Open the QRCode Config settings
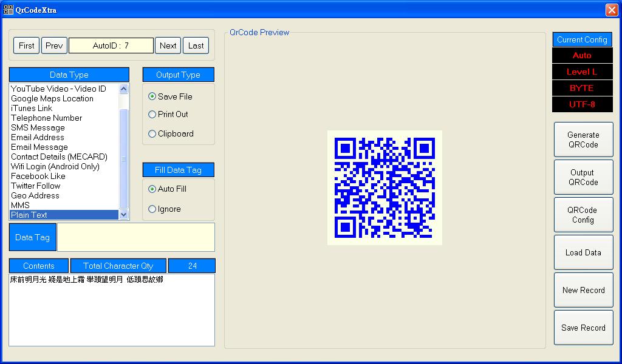Screen dimensions: 622x364 [x=583, y=215]
